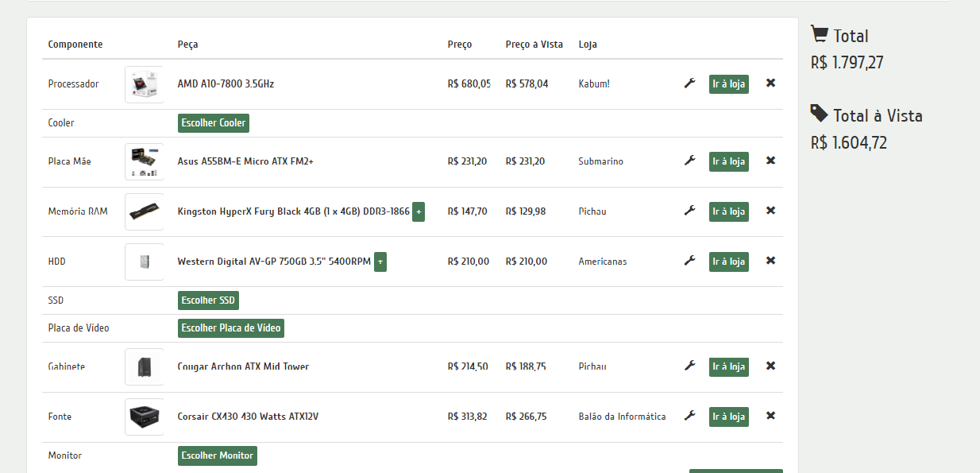
Task: Open Kingston HyperX Fury Black 4GB link
Action: (294, 211)
